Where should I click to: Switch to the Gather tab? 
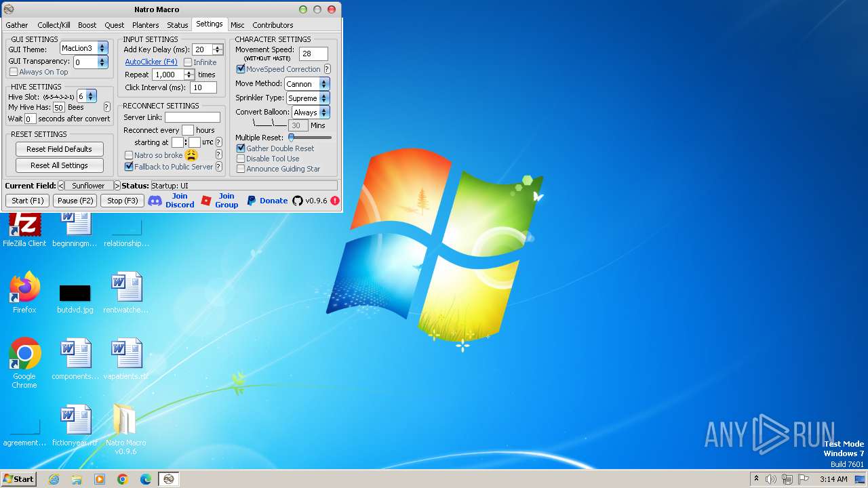[17, 25]
